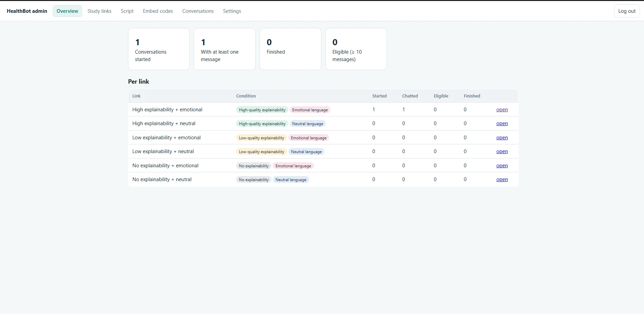The width and height of the screenshot is (644, 314).
Task: Click High-quality explainability badge in High explainability + neutral row
Action: point(262,124)
